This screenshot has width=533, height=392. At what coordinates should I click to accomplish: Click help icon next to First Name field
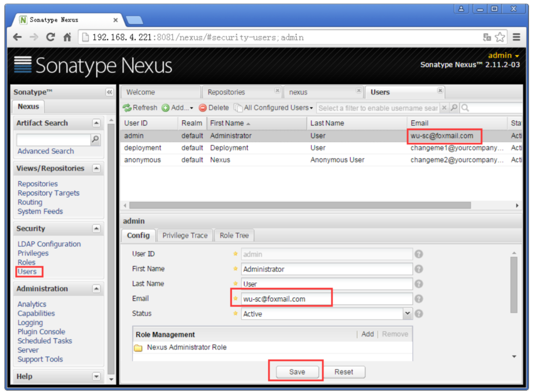click(419, 269)
